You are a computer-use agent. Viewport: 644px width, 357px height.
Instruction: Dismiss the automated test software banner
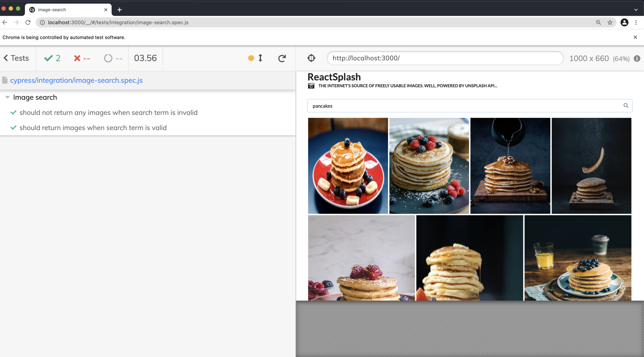(635, 37)
